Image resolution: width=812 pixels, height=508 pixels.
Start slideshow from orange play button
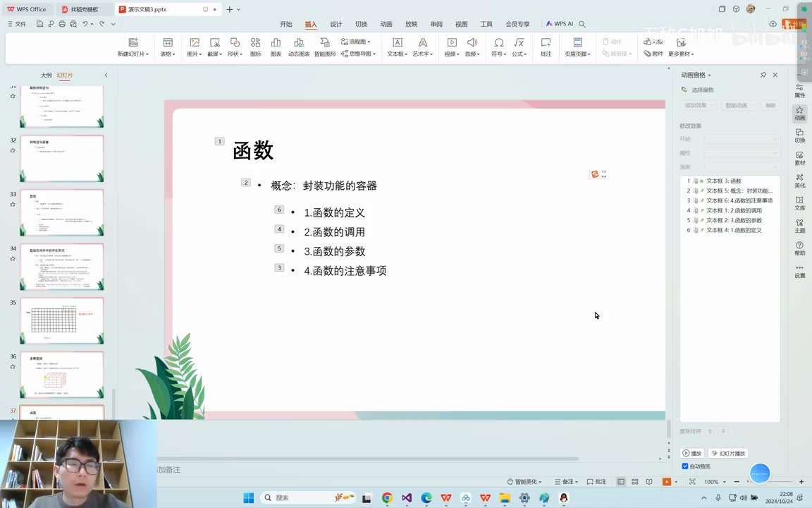coord(667,482)
